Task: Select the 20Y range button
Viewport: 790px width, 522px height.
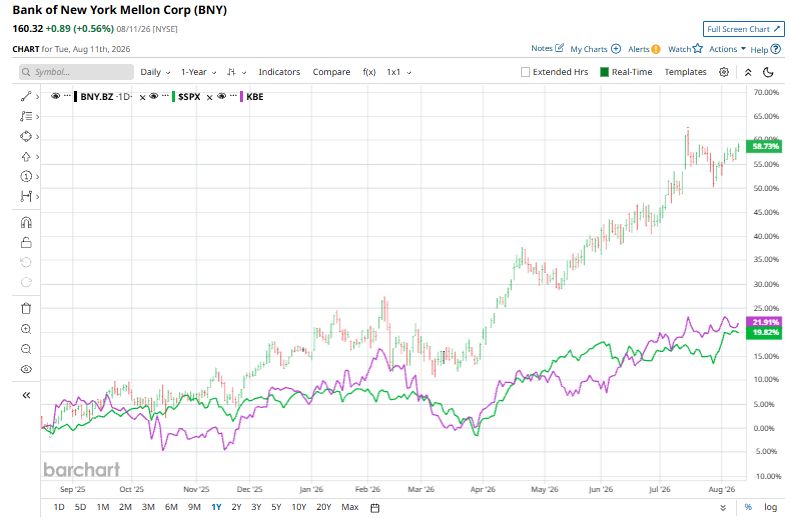Action: pos(323,507)
